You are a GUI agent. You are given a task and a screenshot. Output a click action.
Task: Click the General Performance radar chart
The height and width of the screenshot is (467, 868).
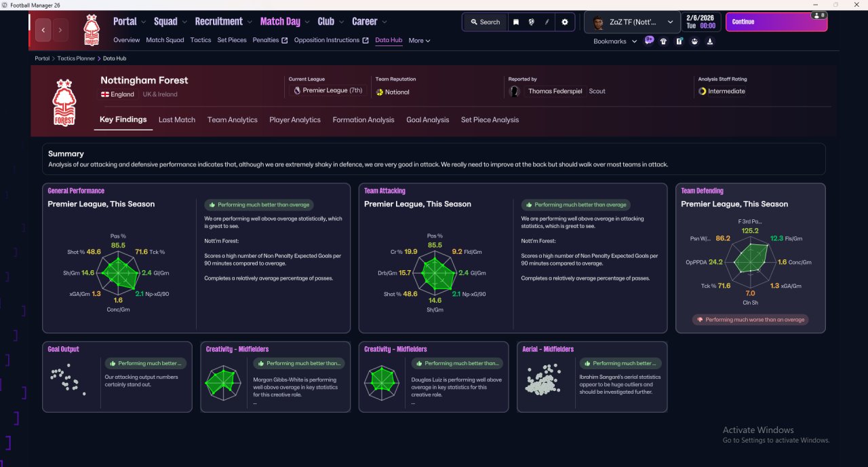click(x=118, y=274)
